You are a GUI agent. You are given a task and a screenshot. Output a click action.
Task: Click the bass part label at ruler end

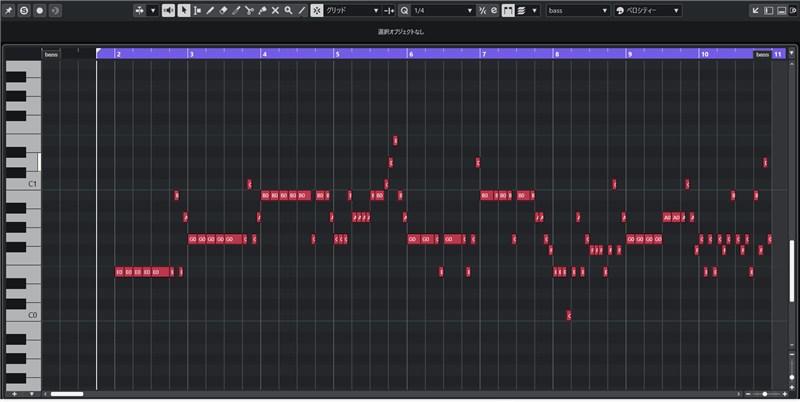[x=762, y=54]
